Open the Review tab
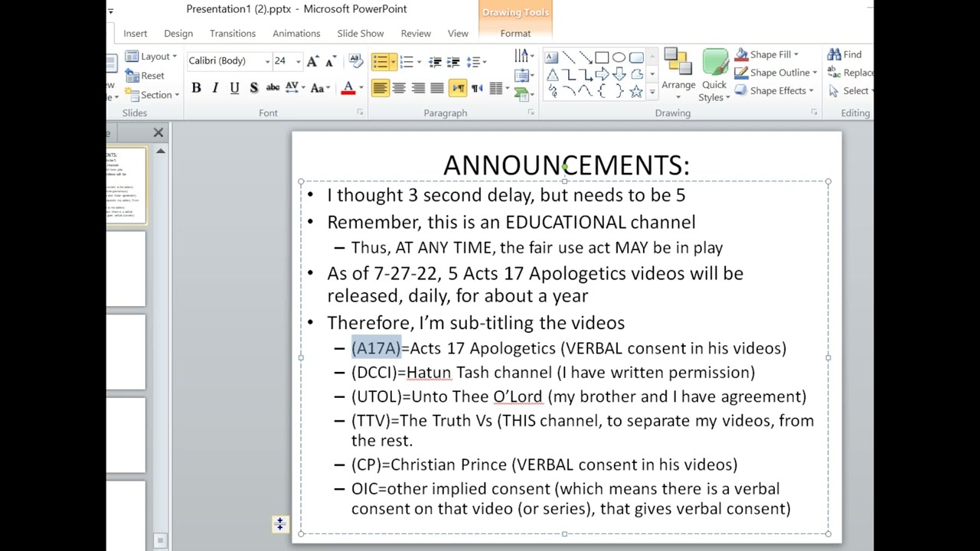This screenshot has height=551, width=980. [416, 34]
